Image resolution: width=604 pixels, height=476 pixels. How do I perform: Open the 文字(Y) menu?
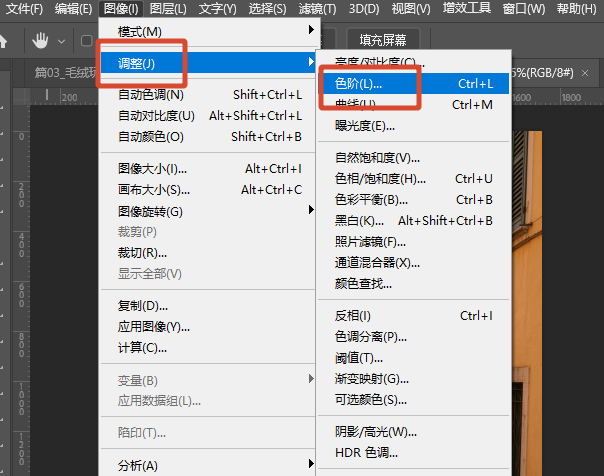point(217,8)
